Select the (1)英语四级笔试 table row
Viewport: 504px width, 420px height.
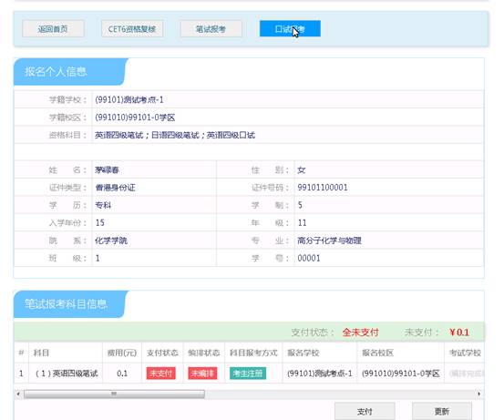[x=249, y=374]
